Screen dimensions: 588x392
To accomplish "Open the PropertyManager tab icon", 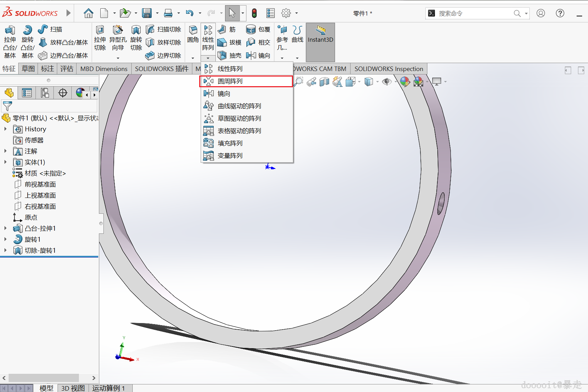I will pos(27,93).
